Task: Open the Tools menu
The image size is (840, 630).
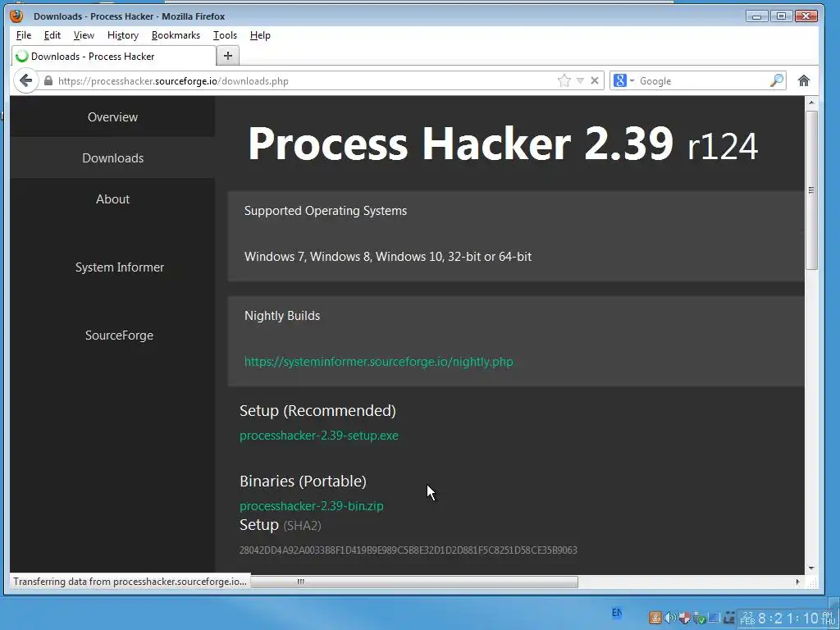Action: point(225,35)
